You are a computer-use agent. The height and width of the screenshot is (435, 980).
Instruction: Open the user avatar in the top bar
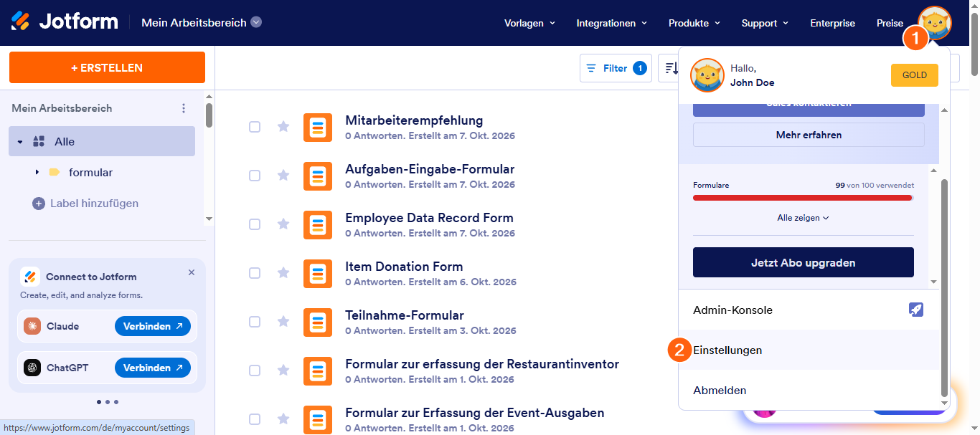pyautogui.click(x=935, y=23)
